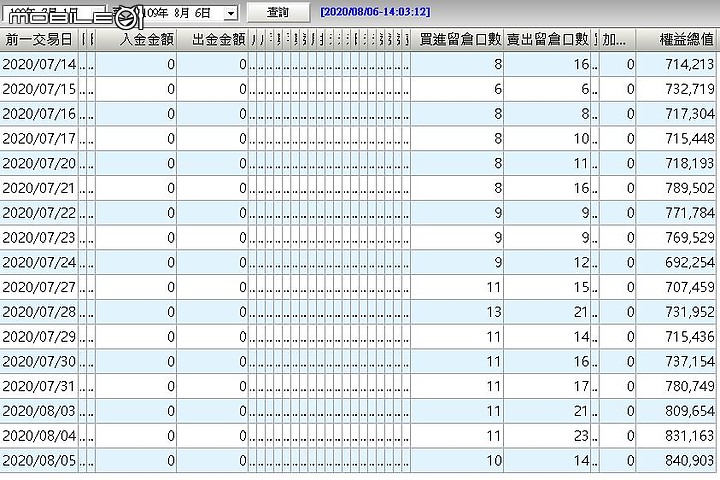Image resolution: width=720 pixels, height=480 pixels.
Task: Click equity value 771,784
Action: click(690, 213)
